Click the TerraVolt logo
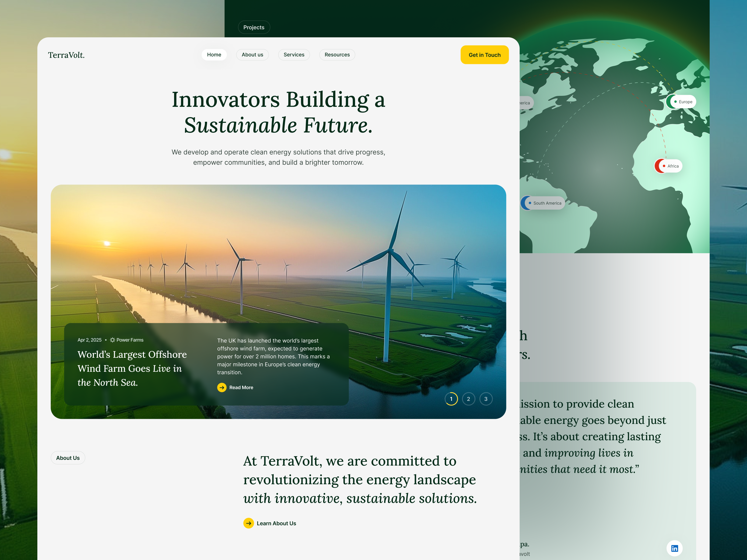 (x=66, y=55)
